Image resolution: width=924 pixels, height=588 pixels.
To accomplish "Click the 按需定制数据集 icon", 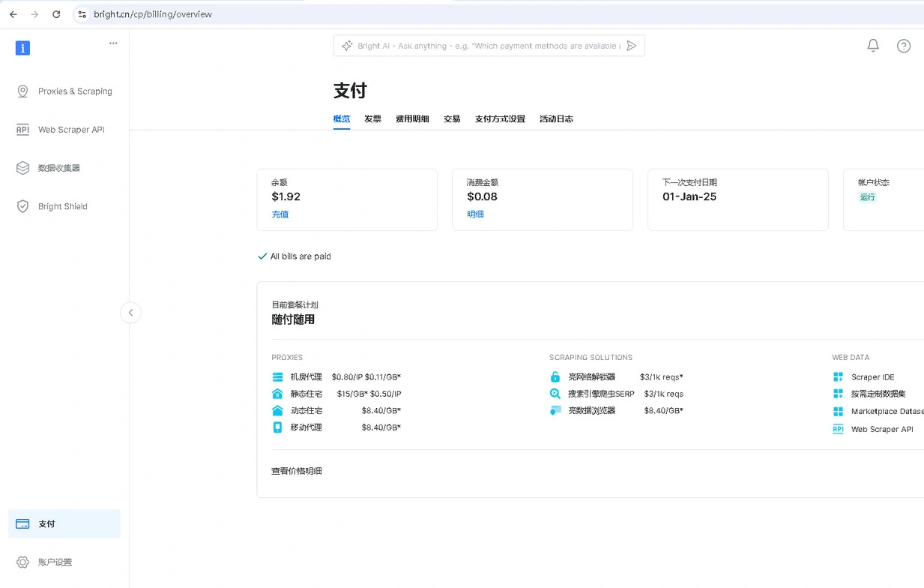I will (x=838, y=394).
